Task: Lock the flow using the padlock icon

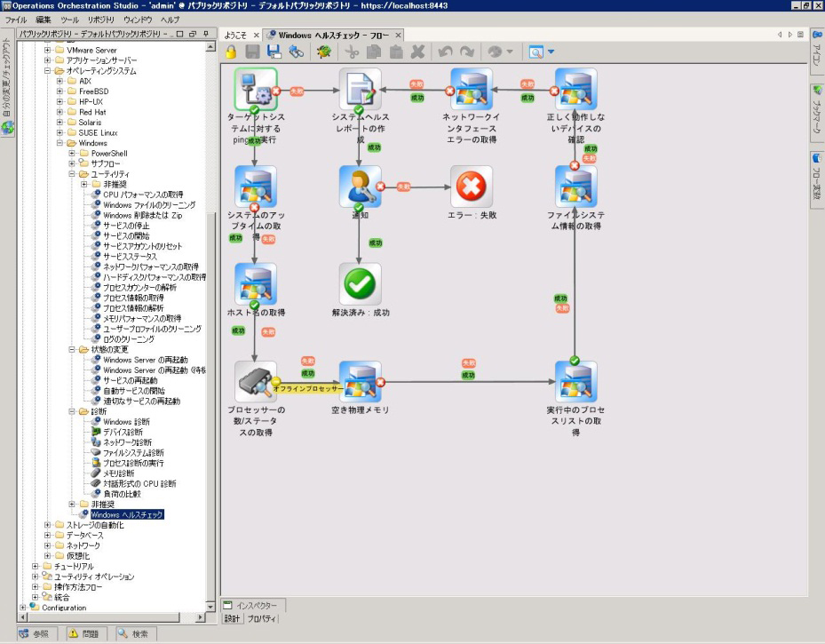Action: (x=230, y=52)
